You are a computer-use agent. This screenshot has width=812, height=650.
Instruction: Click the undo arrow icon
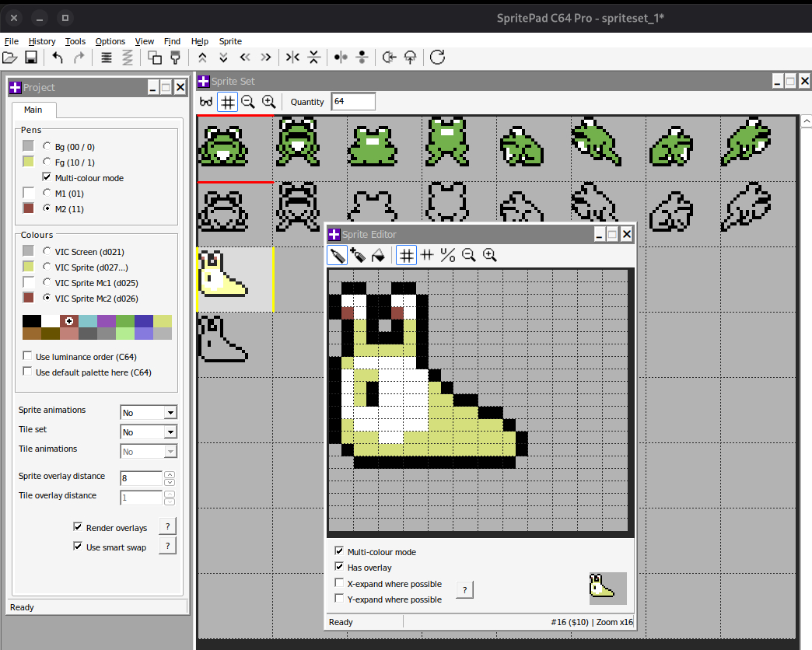coord(58,58)
